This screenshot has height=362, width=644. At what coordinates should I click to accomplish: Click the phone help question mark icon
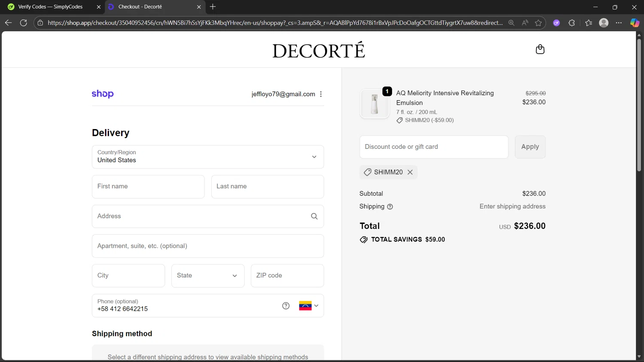pos(286,306)
